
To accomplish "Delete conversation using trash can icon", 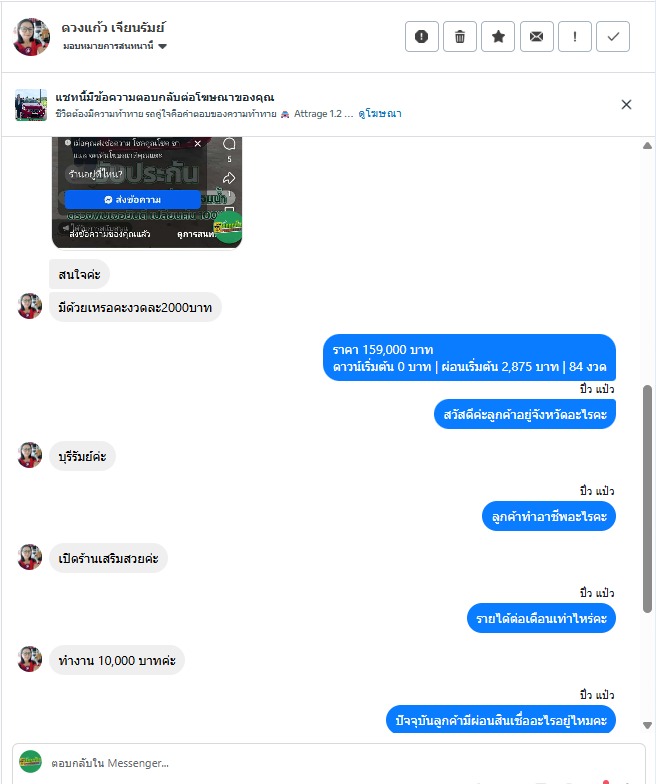I will 460,36.
